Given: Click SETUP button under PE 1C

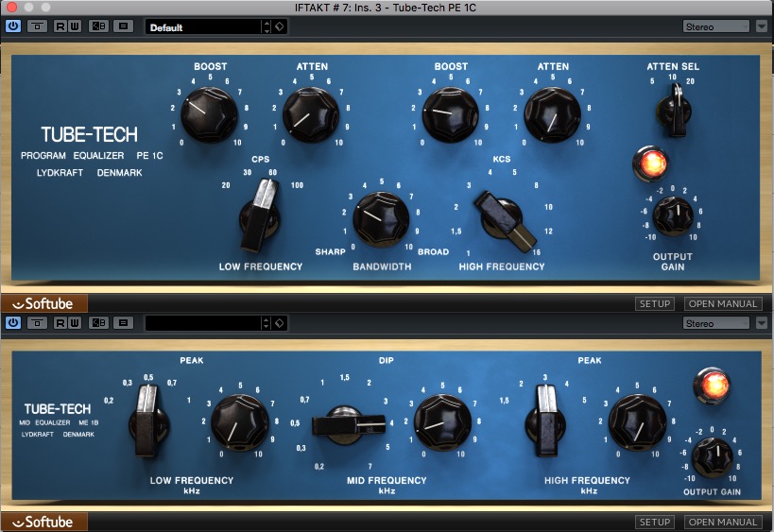Looking at the screenshot, I should pos(655,303).
